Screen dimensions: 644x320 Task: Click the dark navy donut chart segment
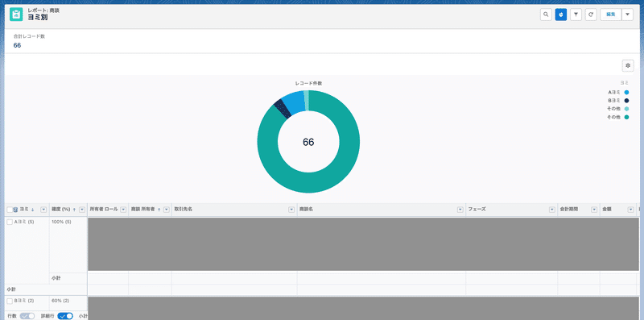[x=283, y=109]
